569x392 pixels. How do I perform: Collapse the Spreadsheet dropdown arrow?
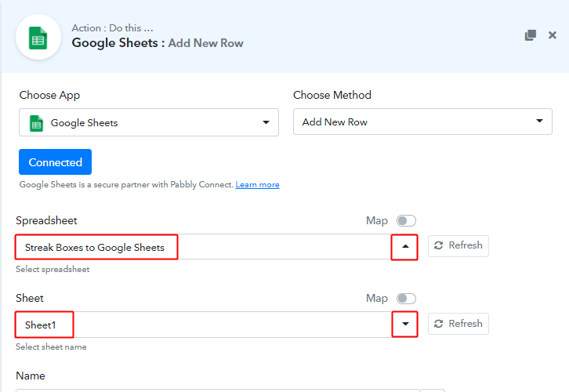pyautogui.click(x=405, y=247)
